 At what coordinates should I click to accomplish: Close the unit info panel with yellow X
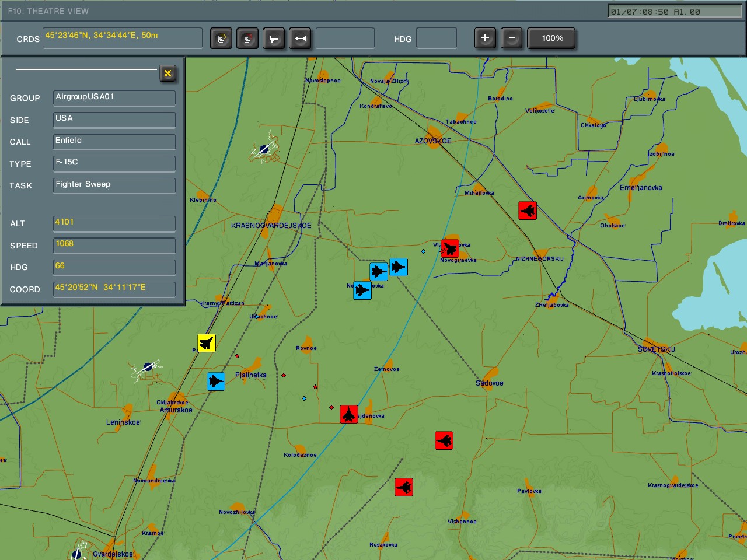click(167, 73)
